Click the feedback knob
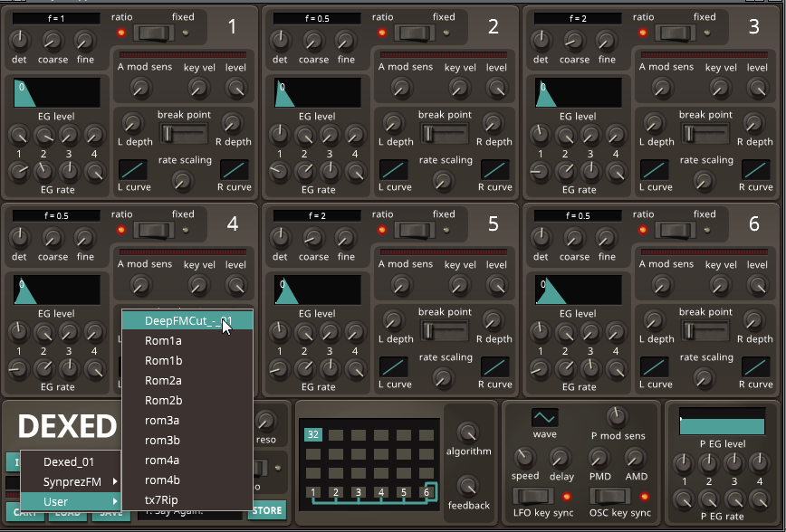 [467, 486]
